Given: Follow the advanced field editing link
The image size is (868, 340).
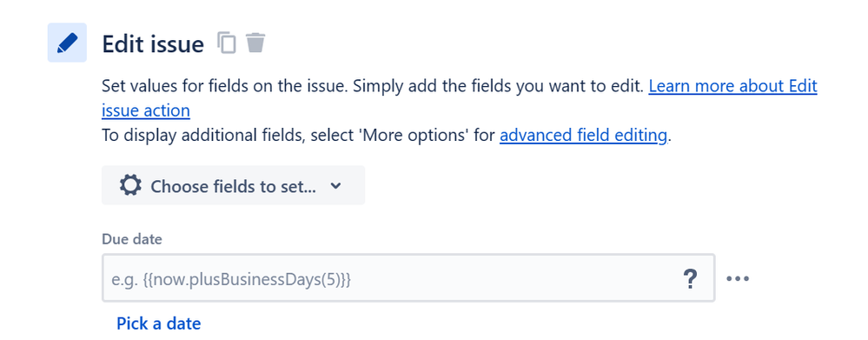Looking at the screenshot, I should tap(583, 135).
